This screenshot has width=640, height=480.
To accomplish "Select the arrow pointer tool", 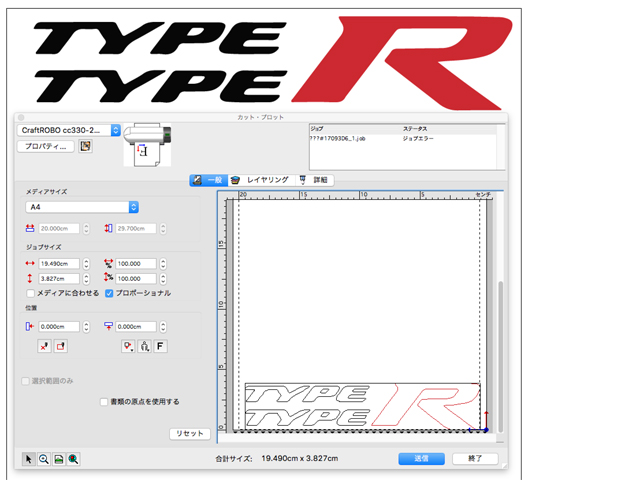I will coord(29,459).
